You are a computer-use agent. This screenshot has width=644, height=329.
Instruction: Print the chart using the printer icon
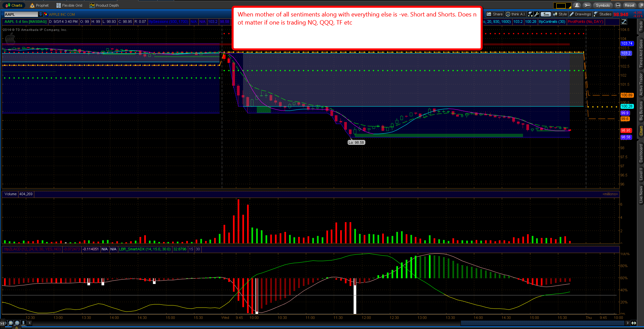tap(618, 5)
